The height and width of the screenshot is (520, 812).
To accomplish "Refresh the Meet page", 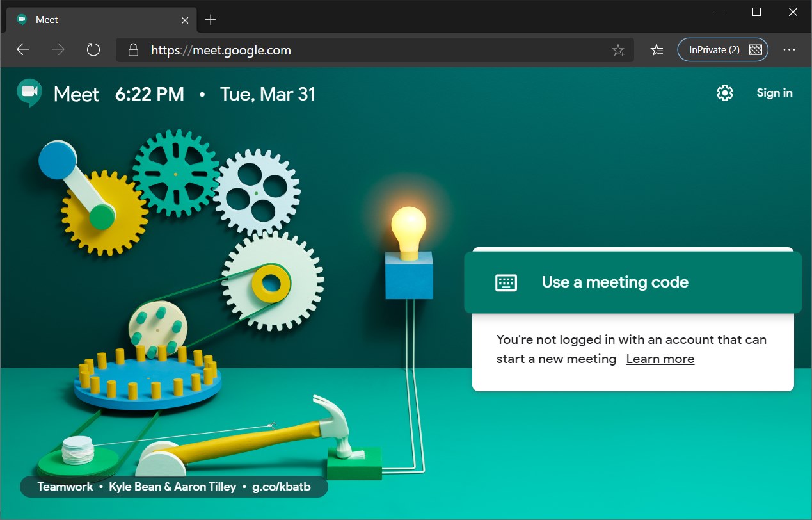I will (93, 50).
